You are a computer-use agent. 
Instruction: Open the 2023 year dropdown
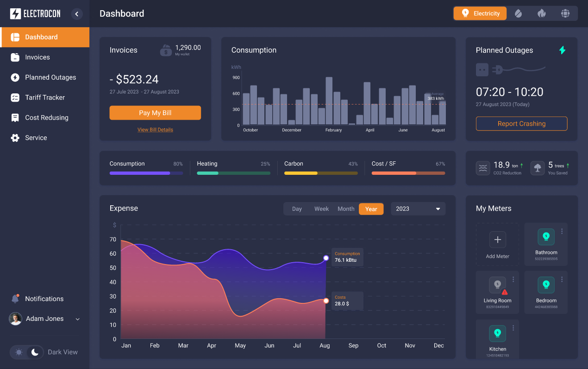418,209
